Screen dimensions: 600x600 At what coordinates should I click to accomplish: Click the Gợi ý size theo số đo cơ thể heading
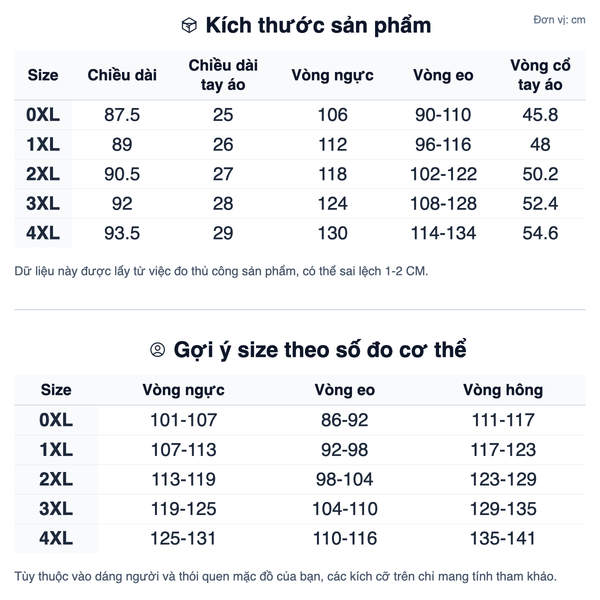tap(320, 350)
